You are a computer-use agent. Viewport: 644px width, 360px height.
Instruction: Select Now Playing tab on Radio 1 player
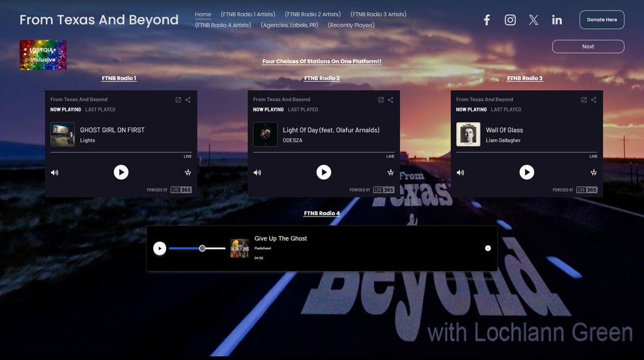point(66,109)
